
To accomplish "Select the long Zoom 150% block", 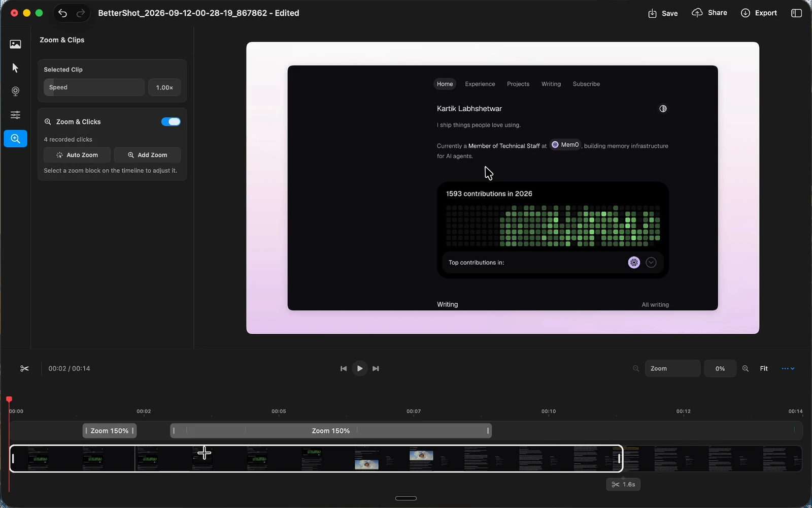I will (x=331, y=431).
